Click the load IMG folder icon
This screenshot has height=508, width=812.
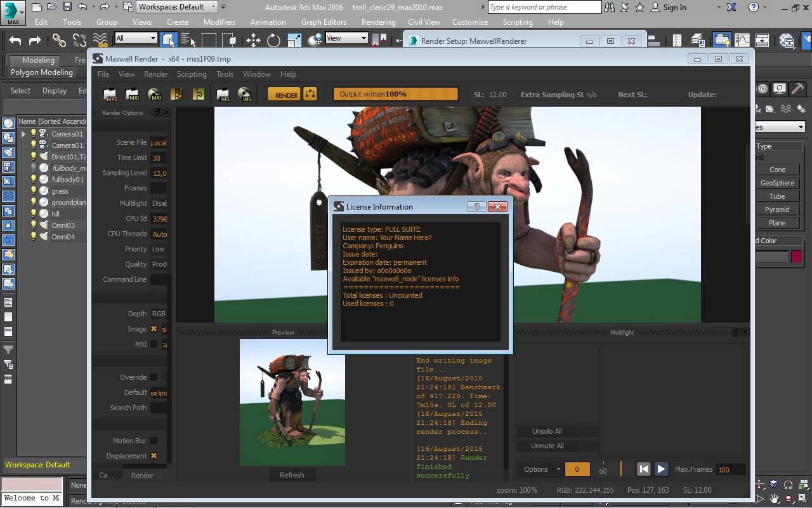click(x=223, y=95)
